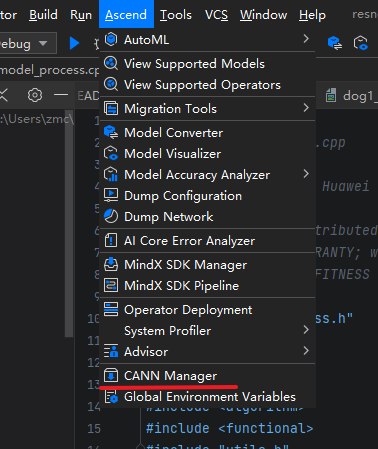The width and height of the screenshot is (378, 449).
Task: Open Model Accuracy Analyzer submenu
Action: click(x=207, y=175)
